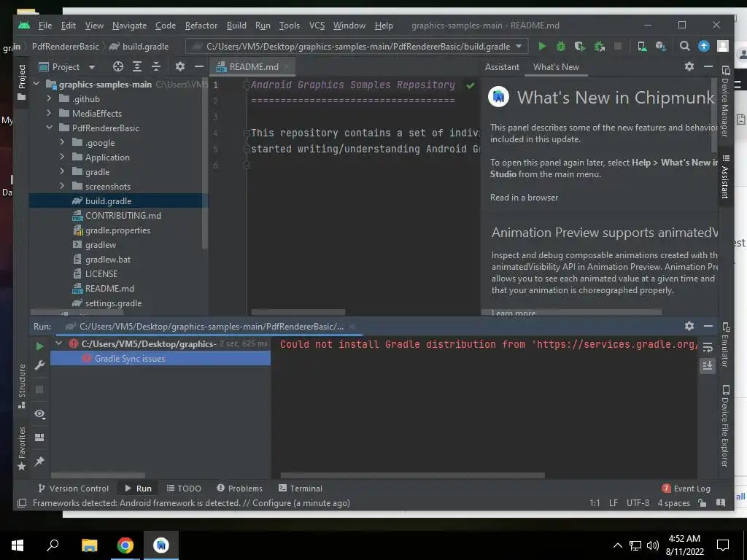Switch to the Assistant tab

[502, 67]
